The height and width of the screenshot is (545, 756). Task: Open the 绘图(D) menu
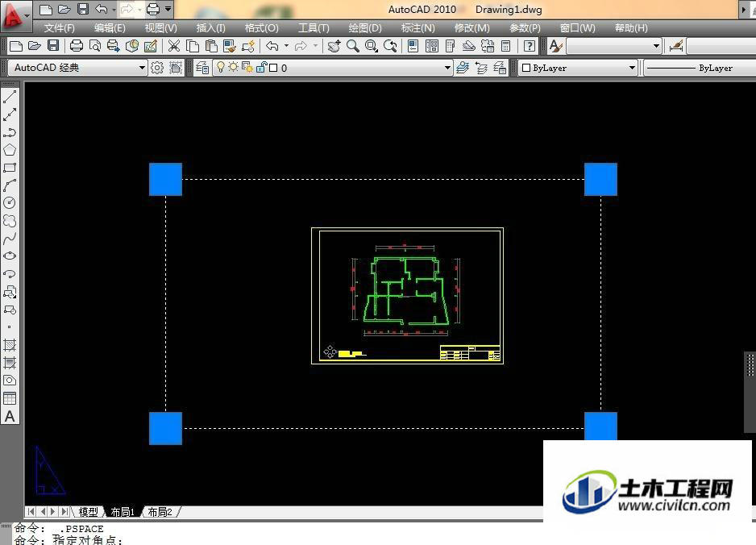click(365, 28)
